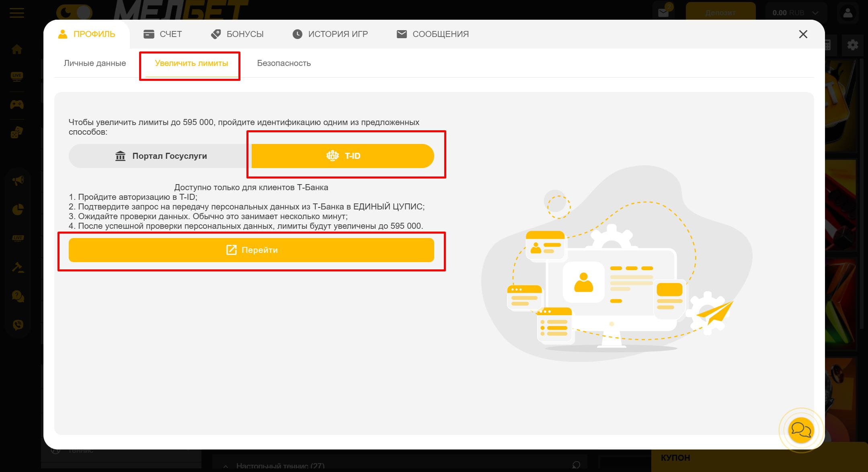Select the Портал Госуслуги identification option
This screenshot has width=868, height=472.
(x=160, y=156)
